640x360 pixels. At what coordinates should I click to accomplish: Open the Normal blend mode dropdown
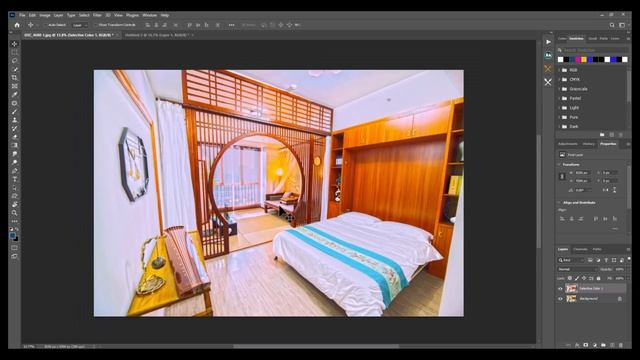(576, 269)
